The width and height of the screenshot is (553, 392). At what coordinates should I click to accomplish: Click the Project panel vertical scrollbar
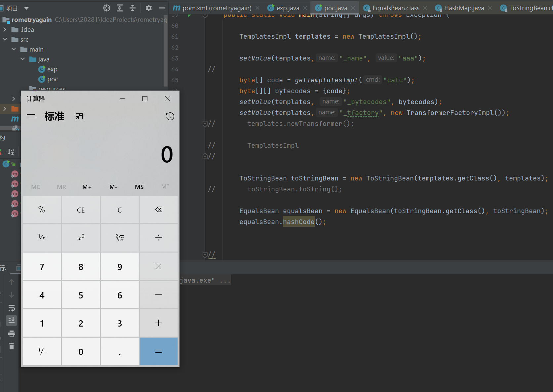166,51
